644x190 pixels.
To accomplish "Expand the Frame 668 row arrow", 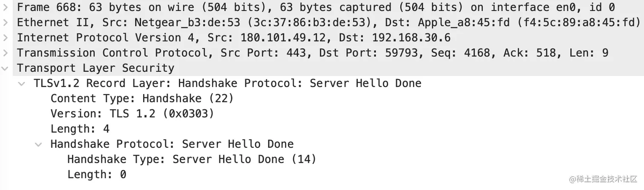I will click(5, 7).
